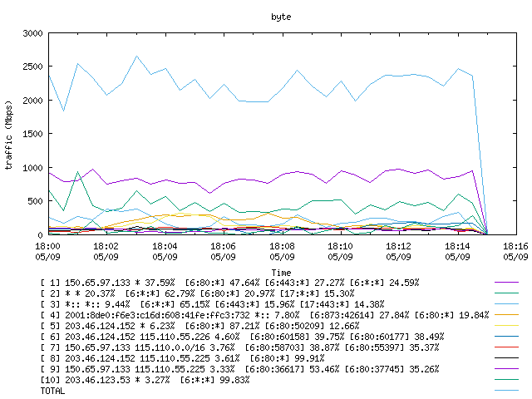Click the light blue line sample for TOTAL

[x=506, y=391]
